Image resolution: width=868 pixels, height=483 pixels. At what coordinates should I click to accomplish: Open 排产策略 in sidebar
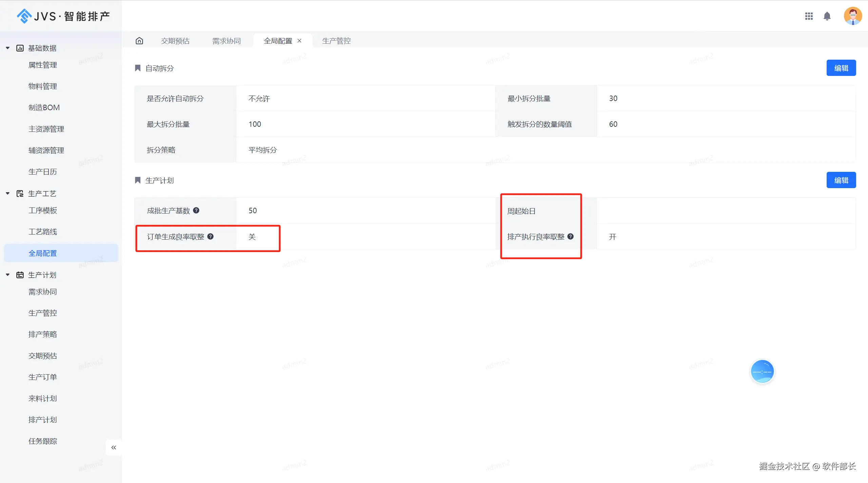[43, 334]
